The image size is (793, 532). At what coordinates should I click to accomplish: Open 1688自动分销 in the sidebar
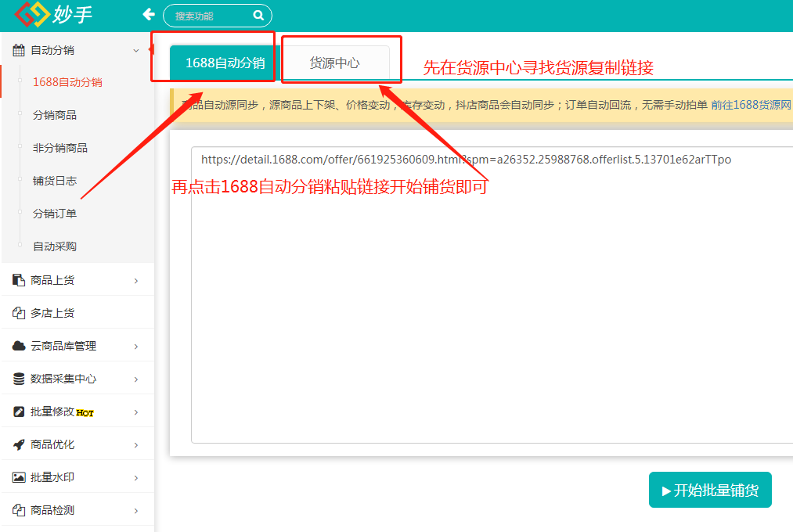(x=67, y=82)
